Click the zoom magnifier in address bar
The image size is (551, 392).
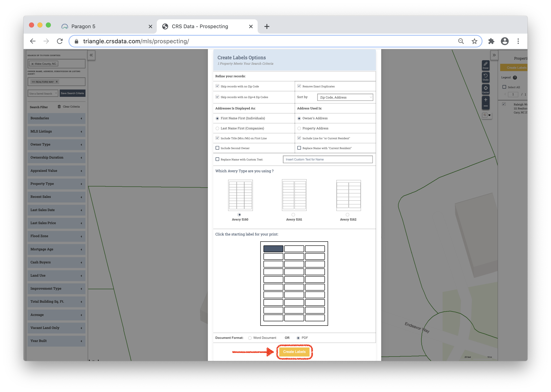(461, 41)
